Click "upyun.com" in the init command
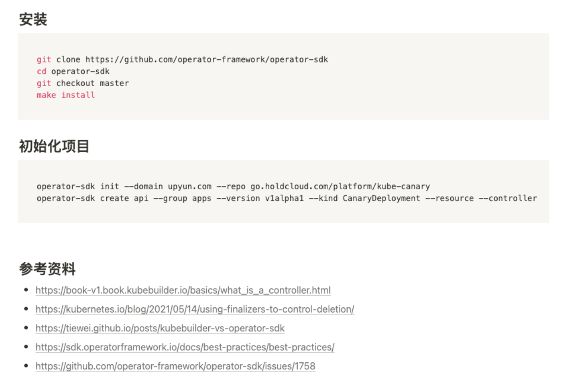 point(190,186)
